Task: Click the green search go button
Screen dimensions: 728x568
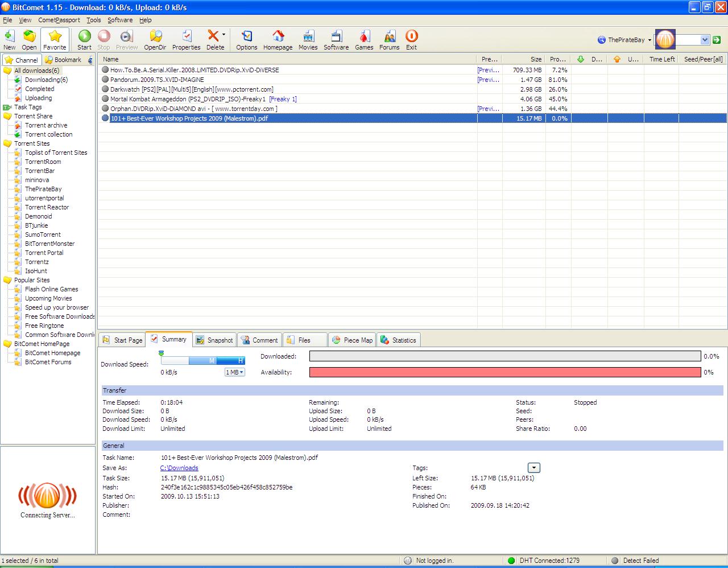Action: tap(717, 40)
